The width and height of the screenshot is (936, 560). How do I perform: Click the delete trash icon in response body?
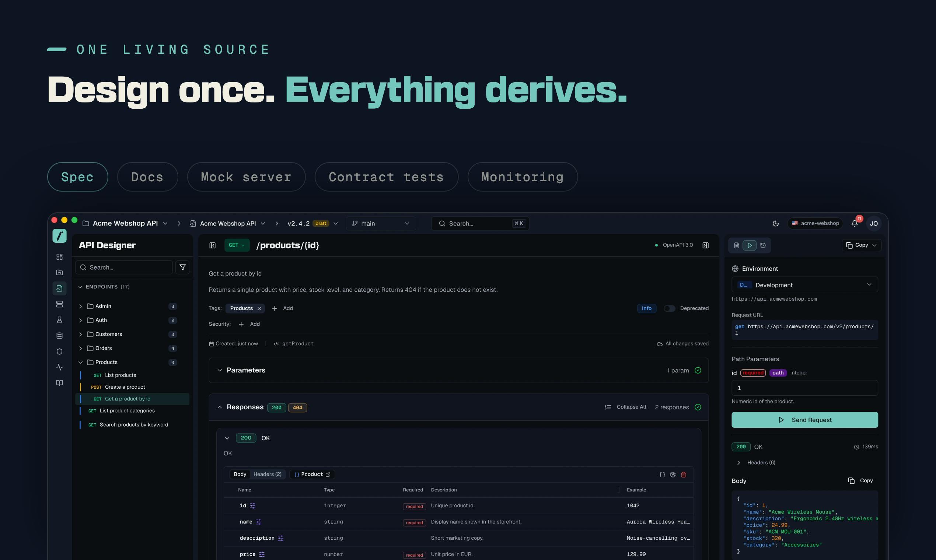683,474
